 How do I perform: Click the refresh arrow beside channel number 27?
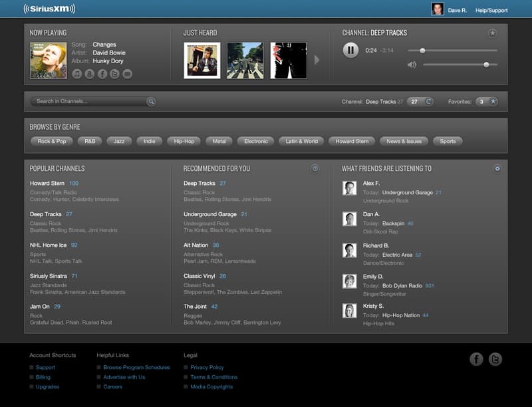429,102
